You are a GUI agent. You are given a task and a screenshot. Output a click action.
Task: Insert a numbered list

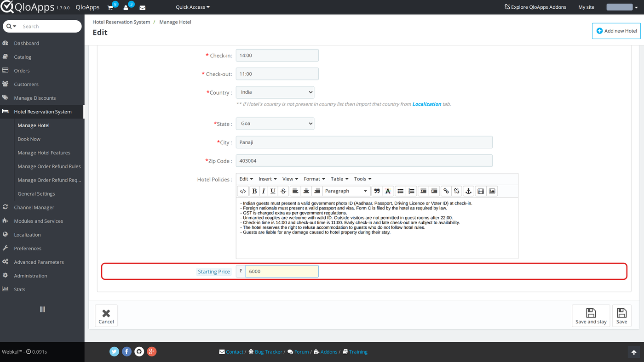[x=412, y=191]
